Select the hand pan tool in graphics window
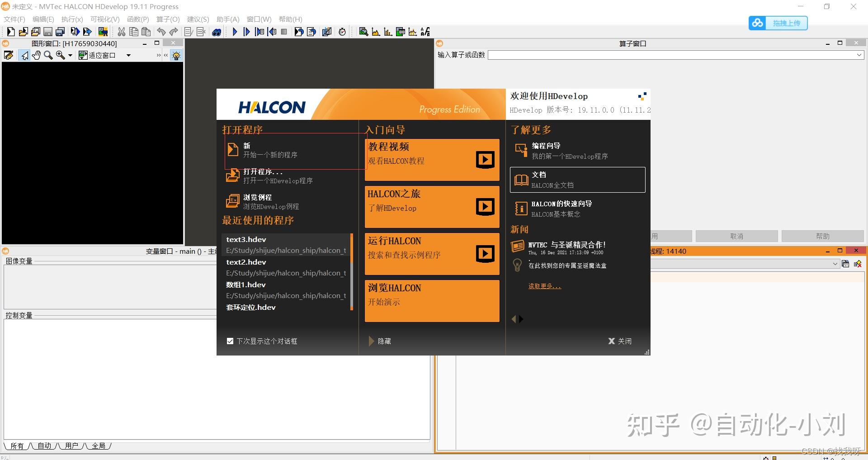Viewport: 868px width, 460px height. [36, 55]
